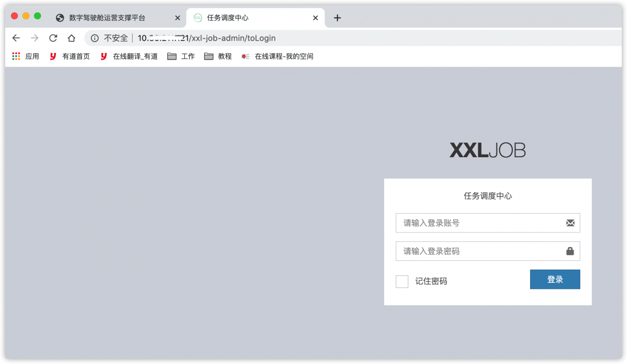Open a new tab with the plus button

[337, 18]
